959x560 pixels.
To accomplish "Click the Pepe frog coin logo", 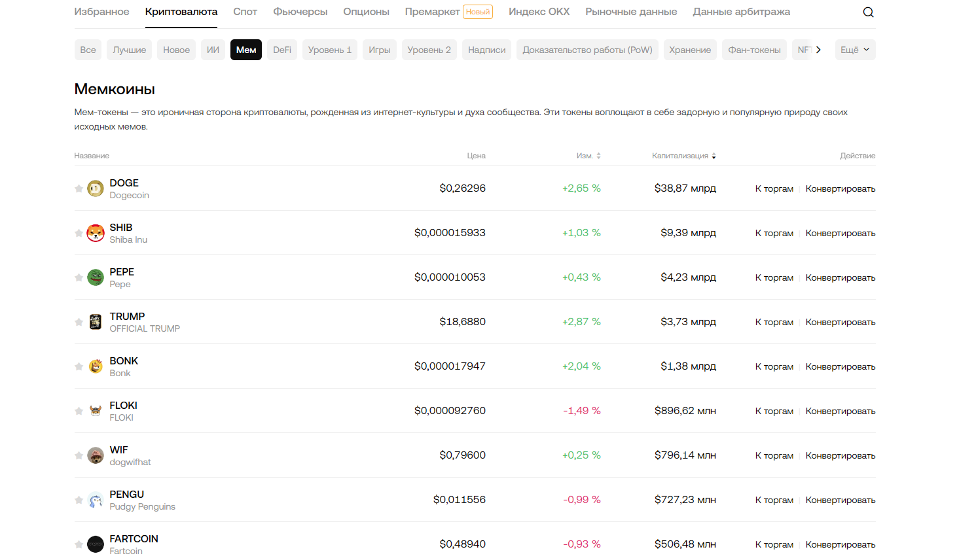I will (96, 277).
